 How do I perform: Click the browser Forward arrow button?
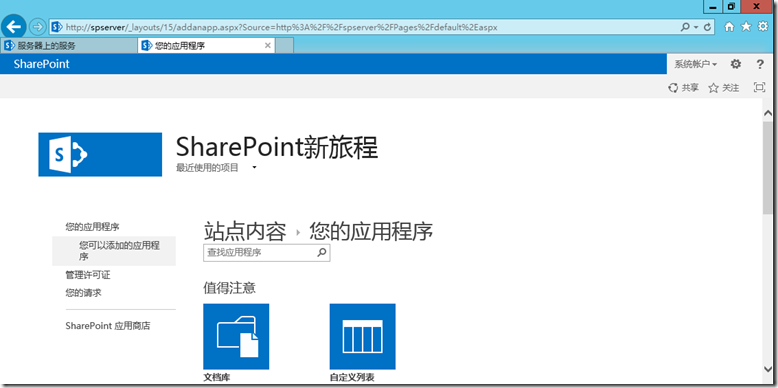click(37, 27)
